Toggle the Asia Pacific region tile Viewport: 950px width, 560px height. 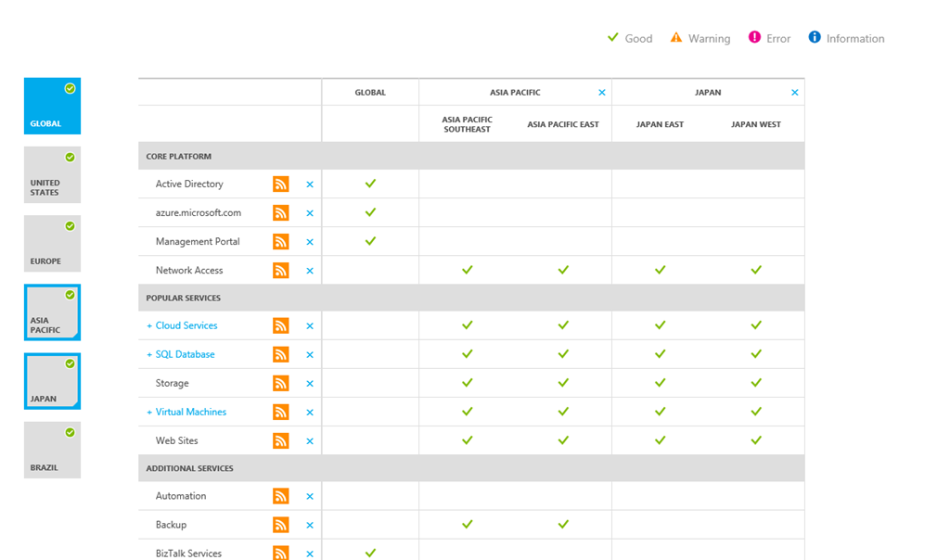tap(52, 312)
